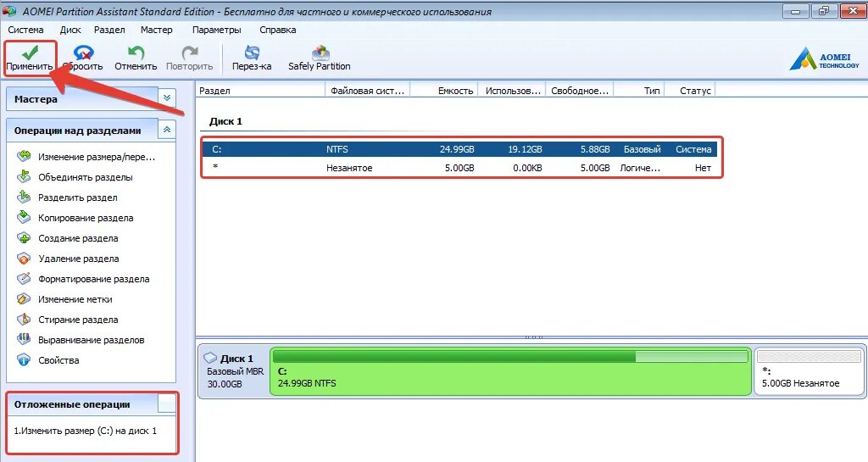868x462 pixels.
Task: Open the Диск menu
Action: (x=70, y=30)
